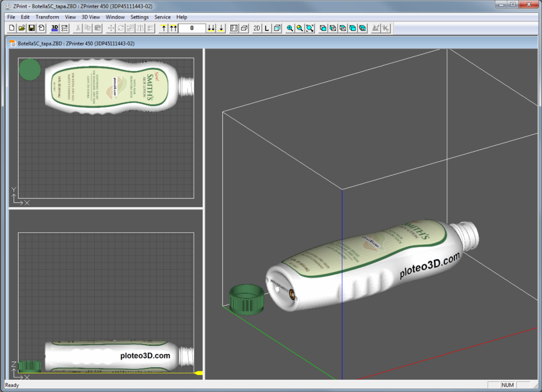Click the document icon beside BotellaSC_tapa.ZBD title

point(13,43)
